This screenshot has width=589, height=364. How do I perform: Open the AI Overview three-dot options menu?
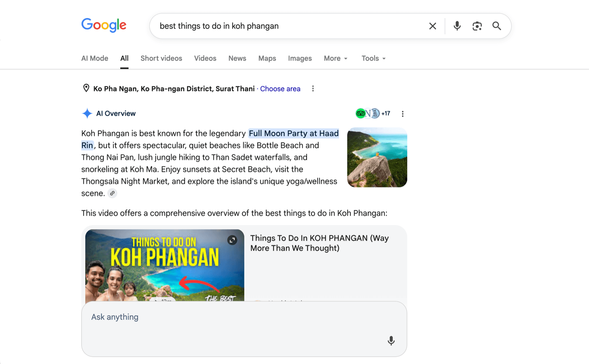tap(403, 114)
